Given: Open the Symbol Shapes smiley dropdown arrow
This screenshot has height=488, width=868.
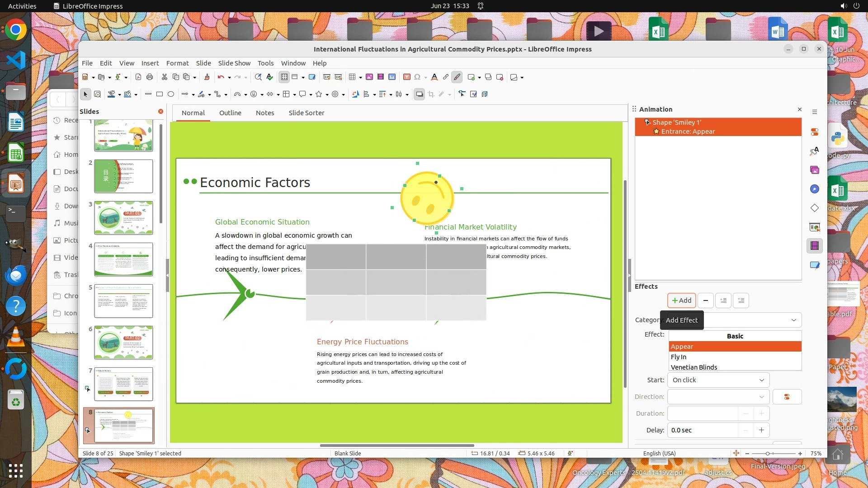Looking at the screenshot, I should click(262, 94).
